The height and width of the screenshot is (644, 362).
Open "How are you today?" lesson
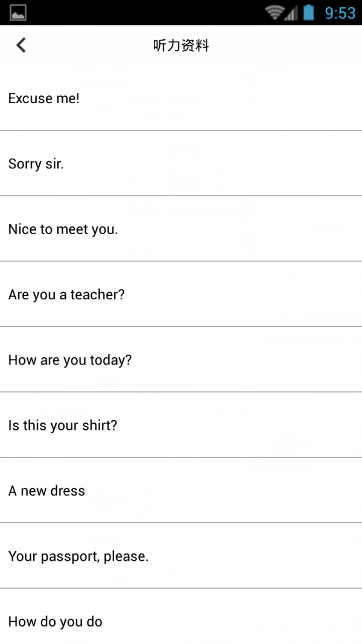tap(70, 360)
